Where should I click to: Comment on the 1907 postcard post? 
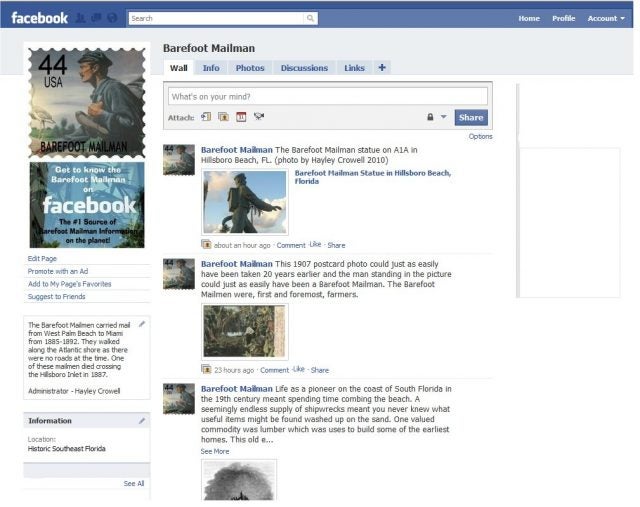(275, 370)
